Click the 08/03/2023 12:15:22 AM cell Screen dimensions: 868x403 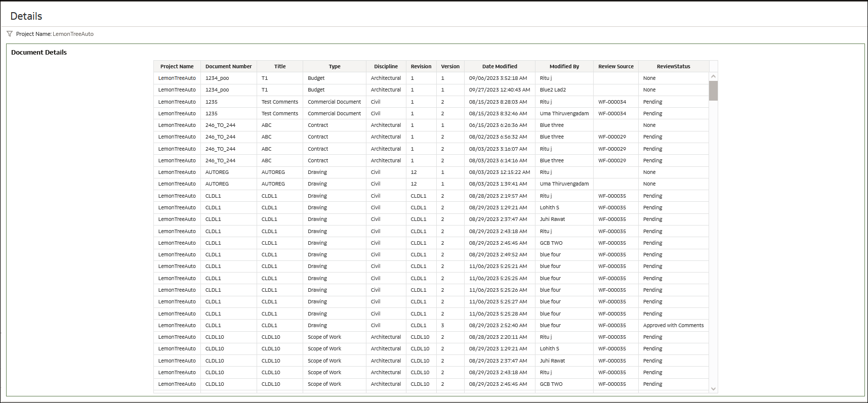click(500, 172)
